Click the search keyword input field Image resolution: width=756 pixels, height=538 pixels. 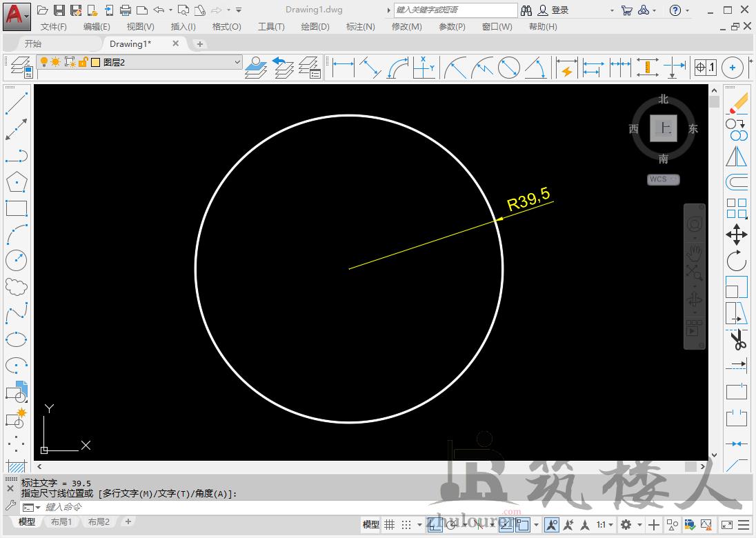[456, 10]
